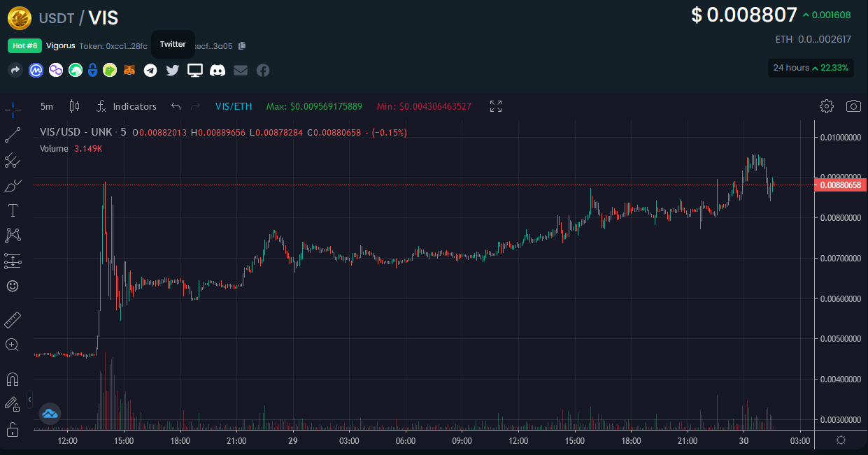Open chart settings gear icon
Image resolution: width=868 pixels, height=455 pixels.
[827, 106]
